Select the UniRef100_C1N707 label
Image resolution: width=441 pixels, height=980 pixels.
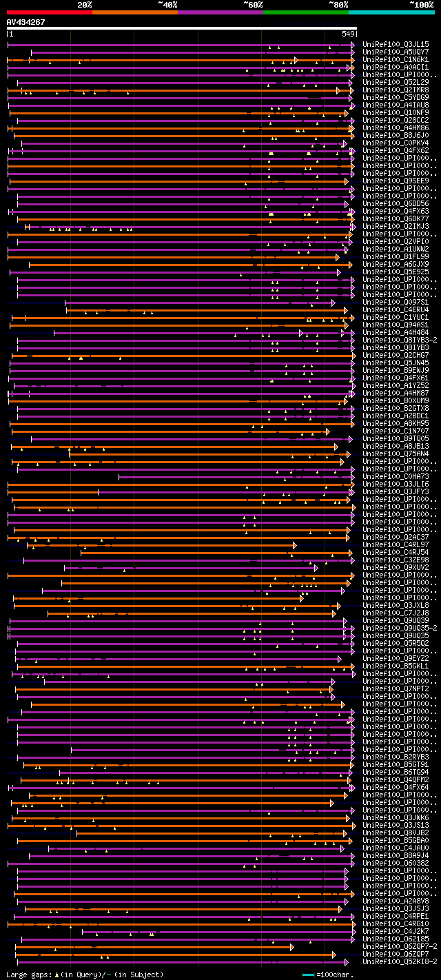(396, 431)
